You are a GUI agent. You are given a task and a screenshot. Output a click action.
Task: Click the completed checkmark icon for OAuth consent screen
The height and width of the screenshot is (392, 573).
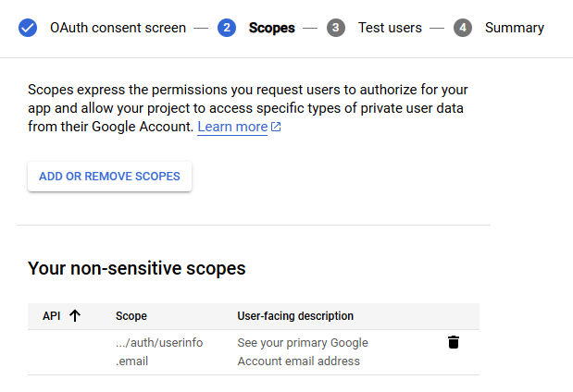(28, 28)
